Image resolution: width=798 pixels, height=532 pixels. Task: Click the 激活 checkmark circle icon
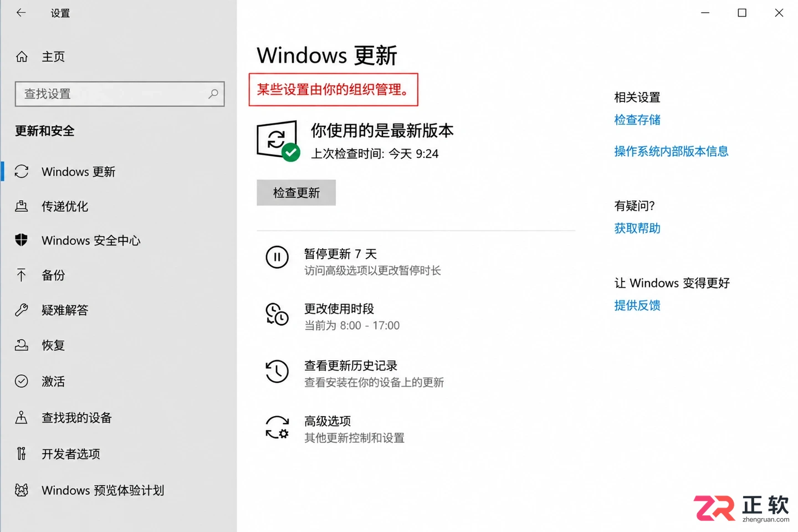pos(22,381)
